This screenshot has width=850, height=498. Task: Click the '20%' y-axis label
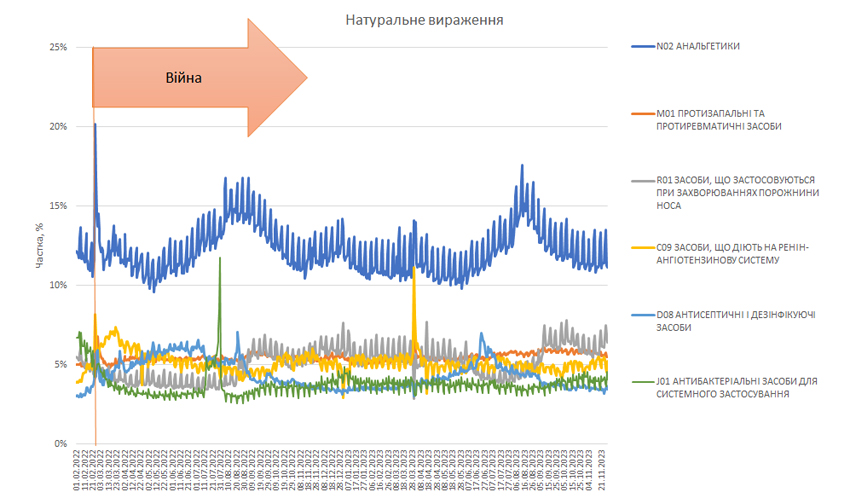[58, 126]
